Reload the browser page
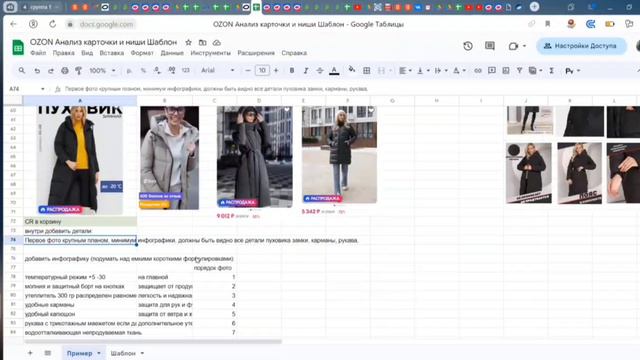The width and height of the screenshot is (640, 360). click(53, 24)
